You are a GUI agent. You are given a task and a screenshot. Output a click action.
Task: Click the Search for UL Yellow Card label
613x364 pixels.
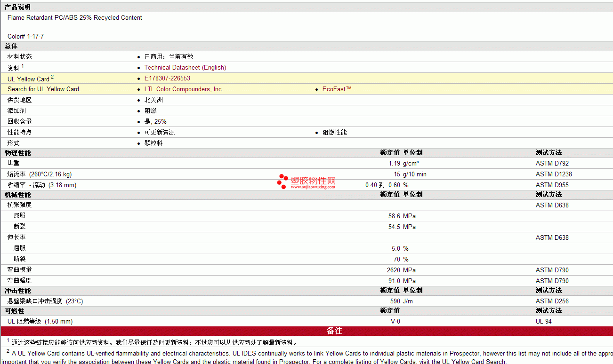pos(43,89)
